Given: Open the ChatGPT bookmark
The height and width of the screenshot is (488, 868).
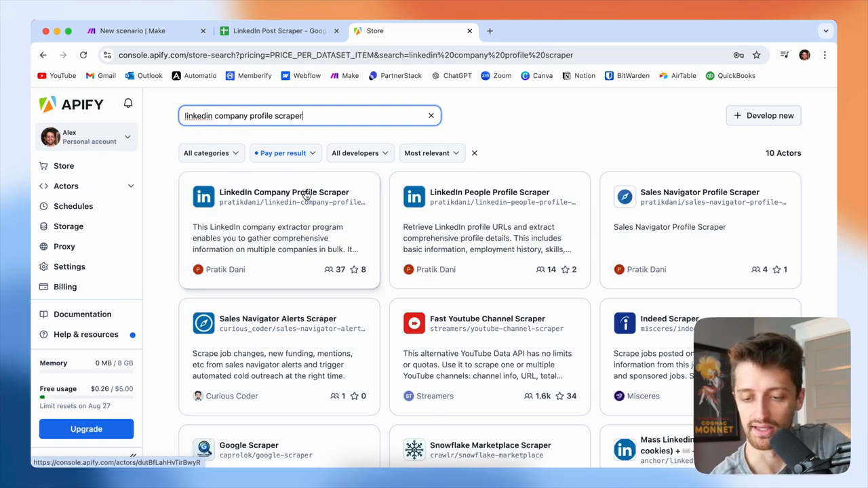Looking at the screenshot, I should (x=451, y=76).
